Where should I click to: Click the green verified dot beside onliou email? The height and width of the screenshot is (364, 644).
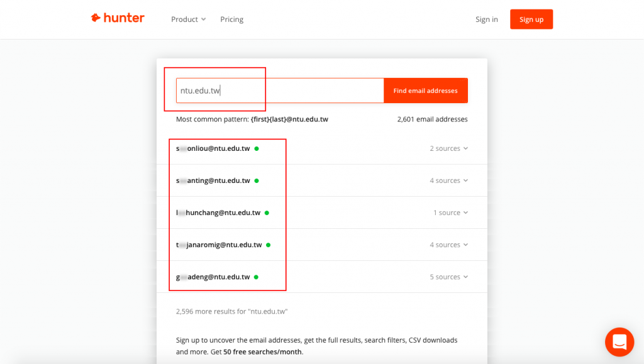click(257, 148)
